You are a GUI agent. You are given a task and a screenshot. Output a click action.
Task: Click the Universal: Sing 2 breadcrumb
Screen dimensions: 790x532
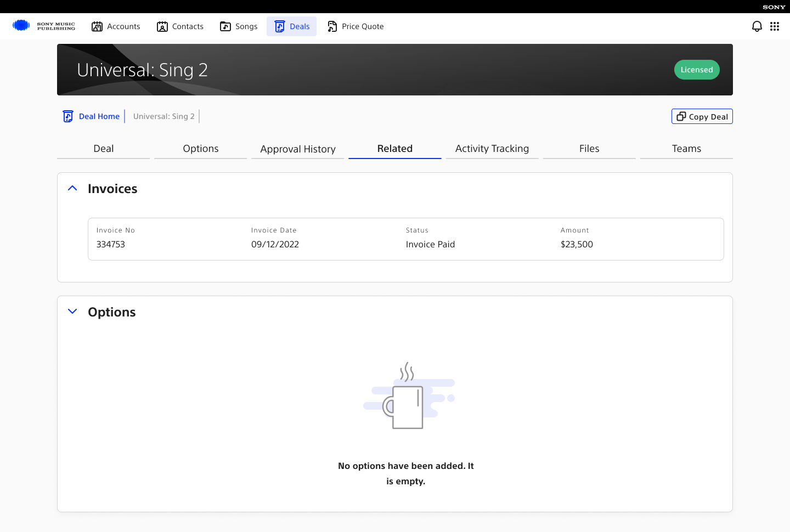point(164,116)
